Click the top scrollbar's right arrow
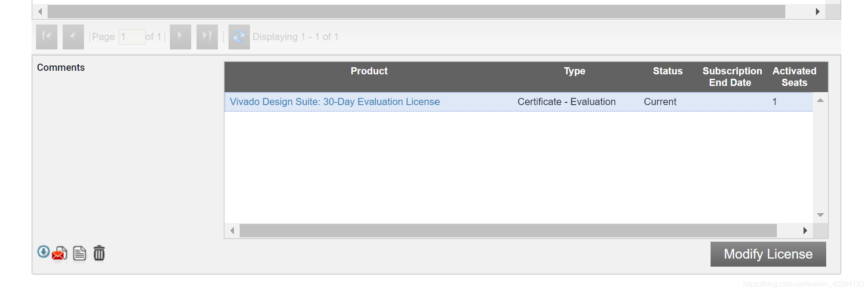Screen dimensions: 868x292 click(818, 12)
